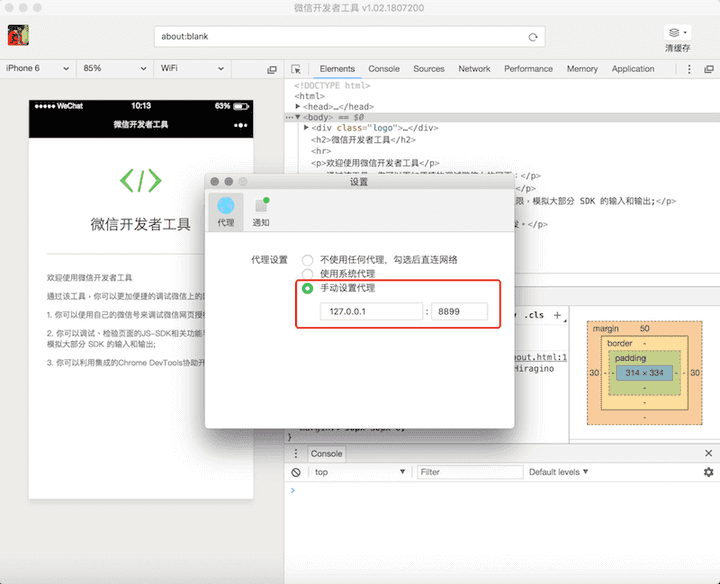Open the WiFi network dropdown
Screen dimensions: 720x584
192,68
